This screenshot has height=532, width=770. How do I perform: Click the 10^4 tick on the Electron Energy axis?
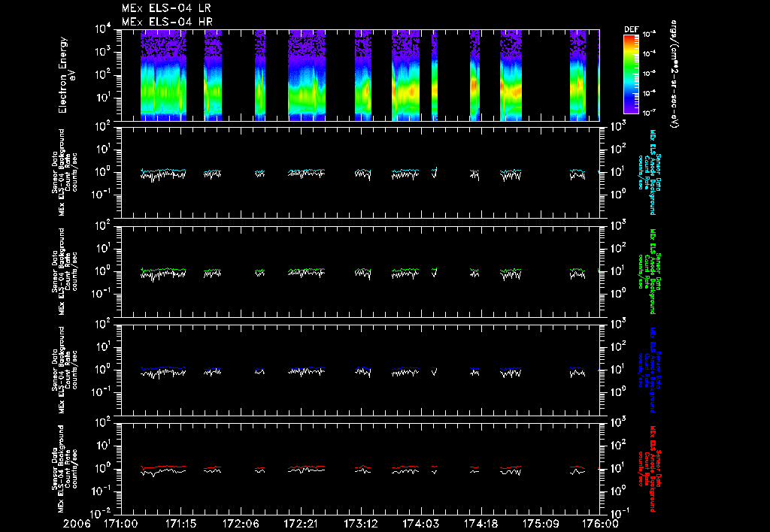pyautogui.click(x=104, y=29)
